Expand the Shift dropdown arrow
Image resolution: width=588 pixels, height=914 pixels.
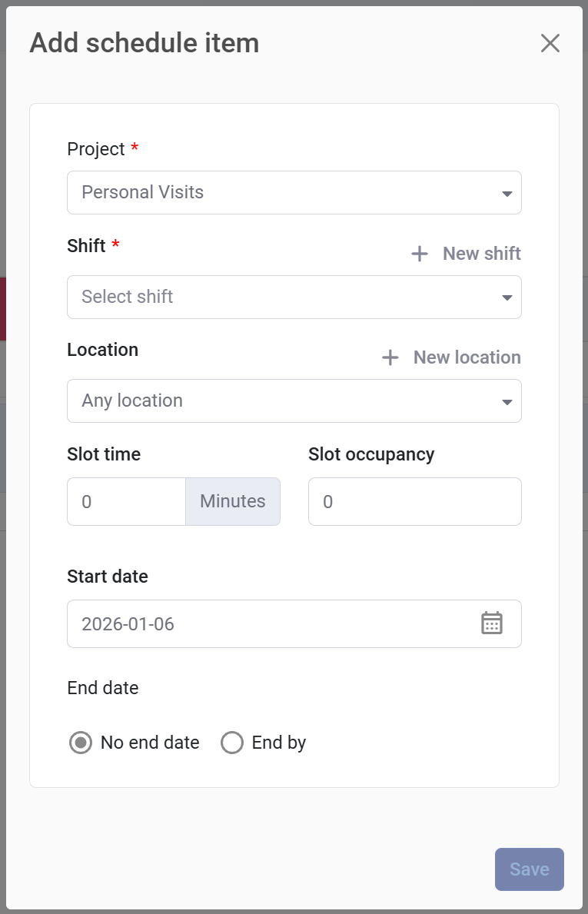tap(507, 297)
